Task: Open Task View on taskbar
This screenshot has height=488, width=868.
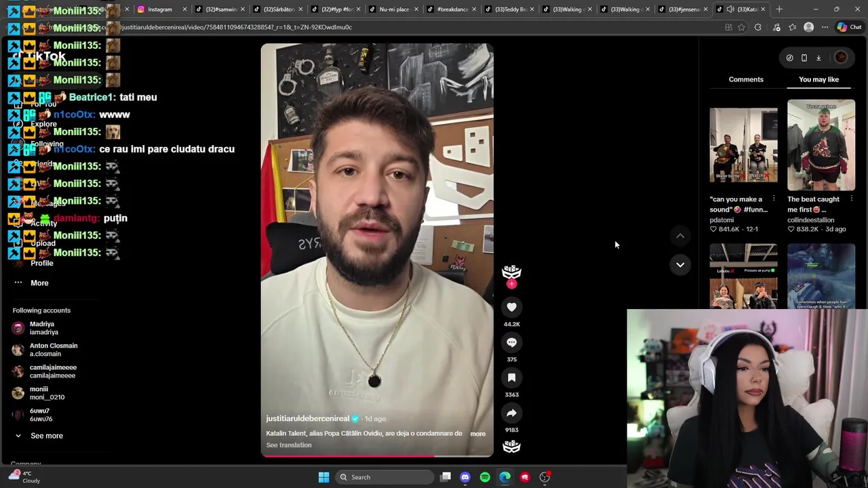Action: click(446, 477)
